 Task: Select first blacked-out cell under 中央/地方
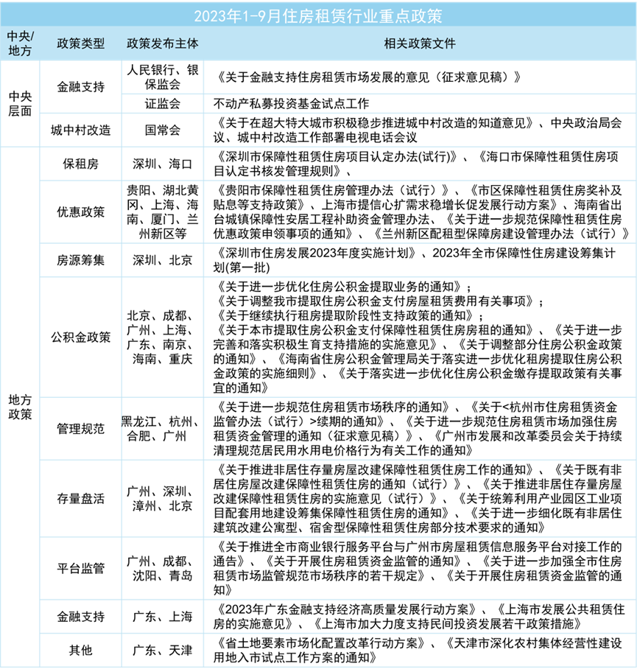(20, 104)
